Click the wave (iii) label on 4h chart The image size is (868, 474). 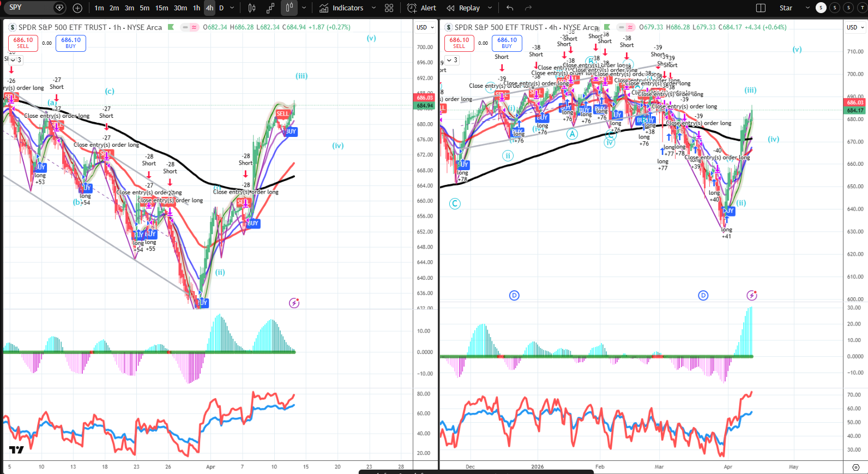click(750, 90)
